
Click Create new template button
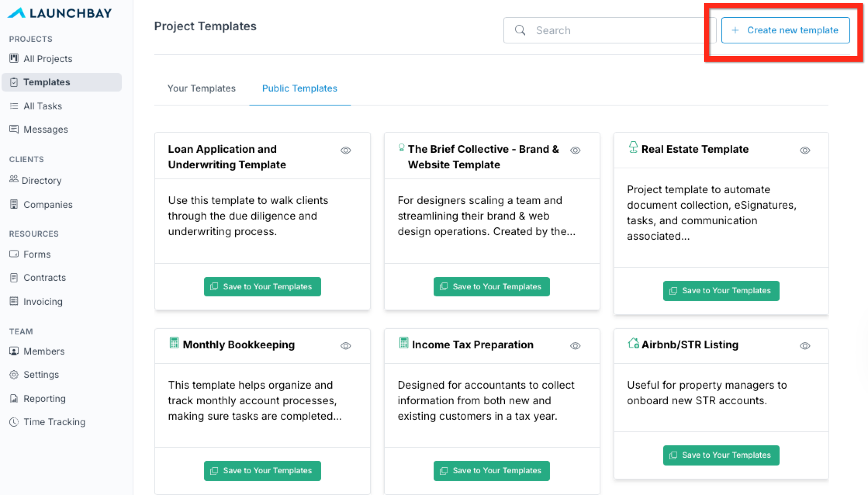point(785,30)
